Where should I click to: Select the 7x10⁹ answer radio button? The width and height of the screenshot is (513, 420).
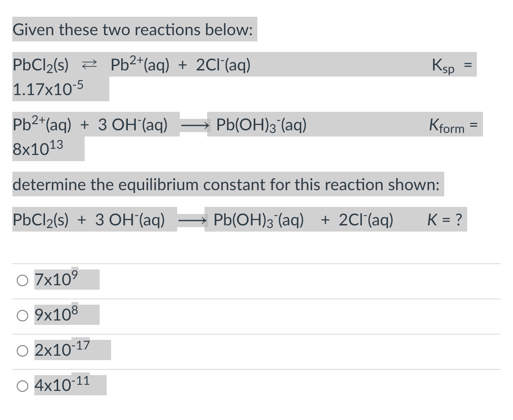(22, 280)
